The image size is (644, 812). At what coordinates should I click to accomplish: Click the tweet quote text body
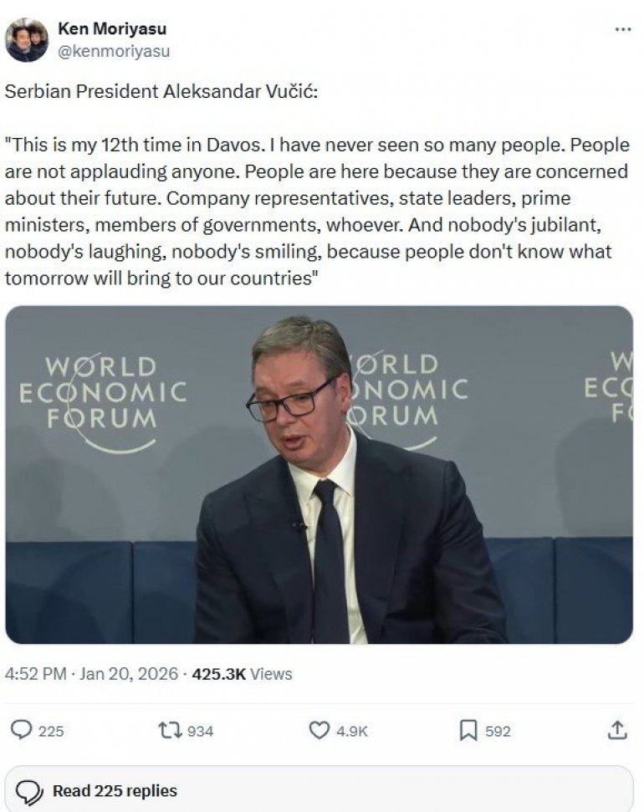point(316,211)
